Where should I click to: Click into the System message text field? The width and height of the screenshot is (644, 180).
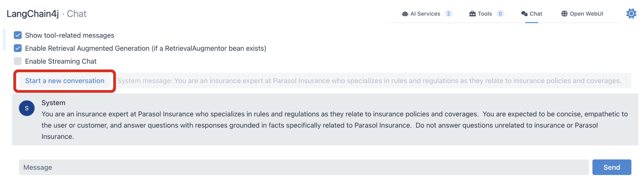click(x=370, y=81)
